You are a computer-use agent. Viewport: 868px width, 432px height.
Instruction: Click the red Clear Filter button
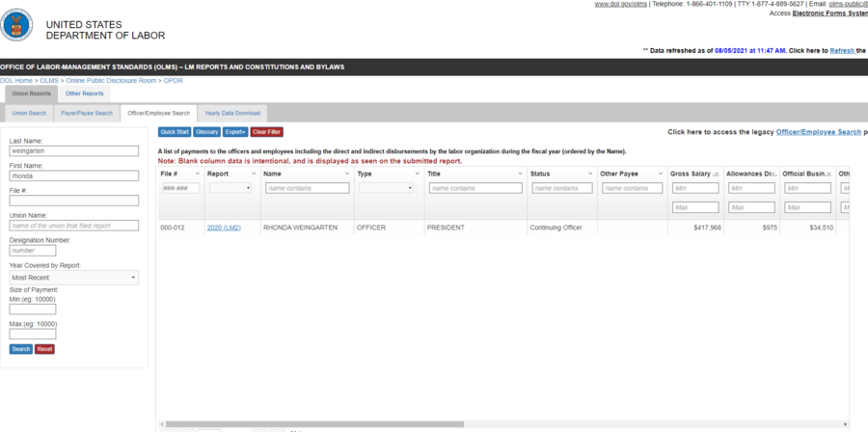267,132
